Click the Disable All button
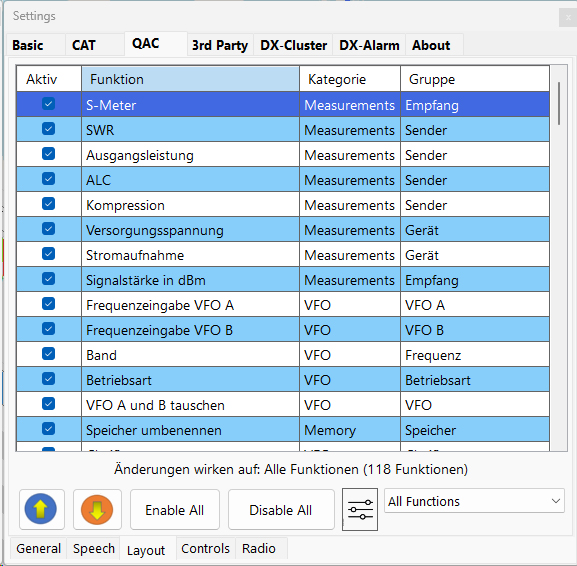Screen dimensions: 577x566 [281, 510]
